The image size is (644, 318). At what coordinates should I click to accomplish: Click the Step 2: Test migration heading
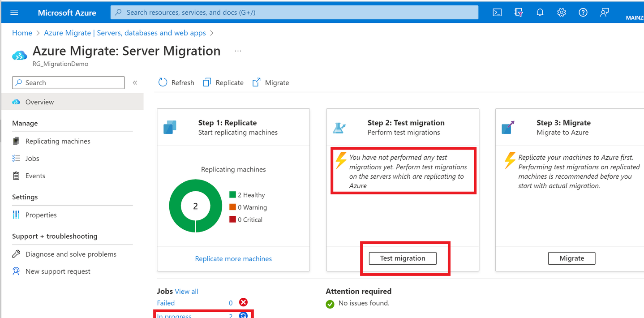click(x=406, y=123)
